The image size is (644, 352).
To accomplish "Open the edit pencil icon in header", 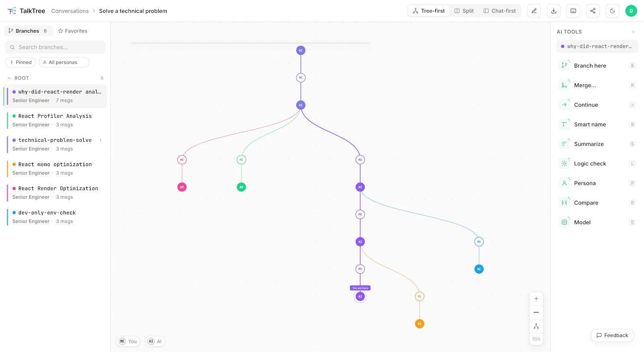I will [534, 11].
